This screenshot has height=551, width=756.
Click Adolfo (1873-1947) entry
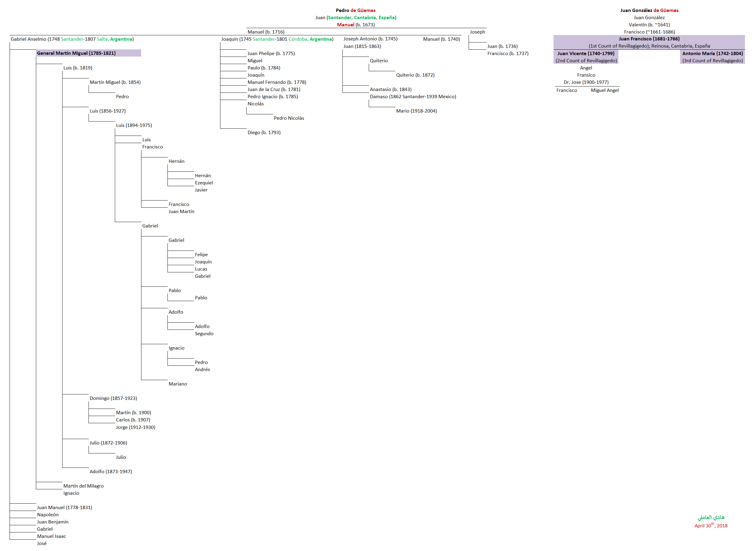tap(111, 472)
